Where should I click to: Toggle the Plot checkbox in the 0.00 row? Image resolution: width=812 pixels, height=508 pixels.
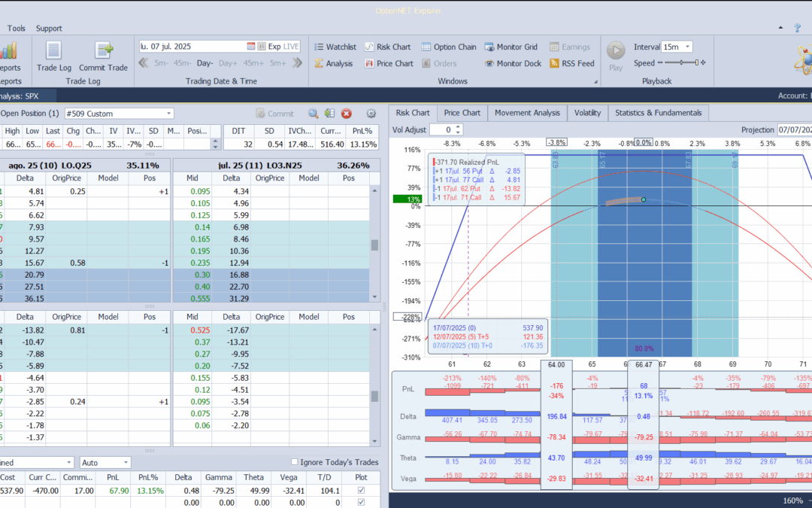[362, 502]
